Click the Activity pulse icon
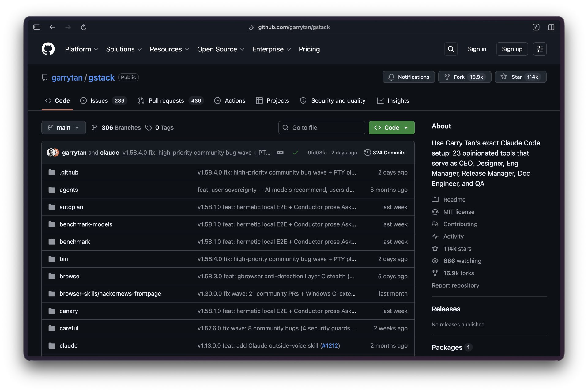Screen dimensions: 588x392 [435, 236]
